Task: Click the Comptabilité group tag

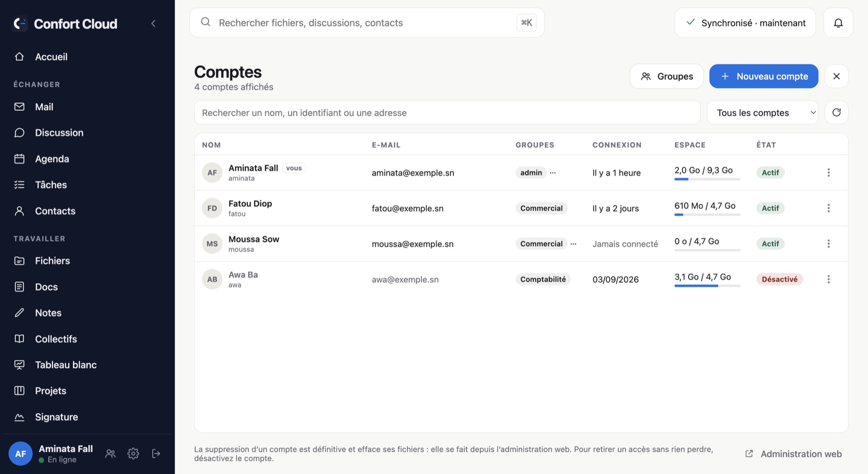Action: (x=543, y=279)
